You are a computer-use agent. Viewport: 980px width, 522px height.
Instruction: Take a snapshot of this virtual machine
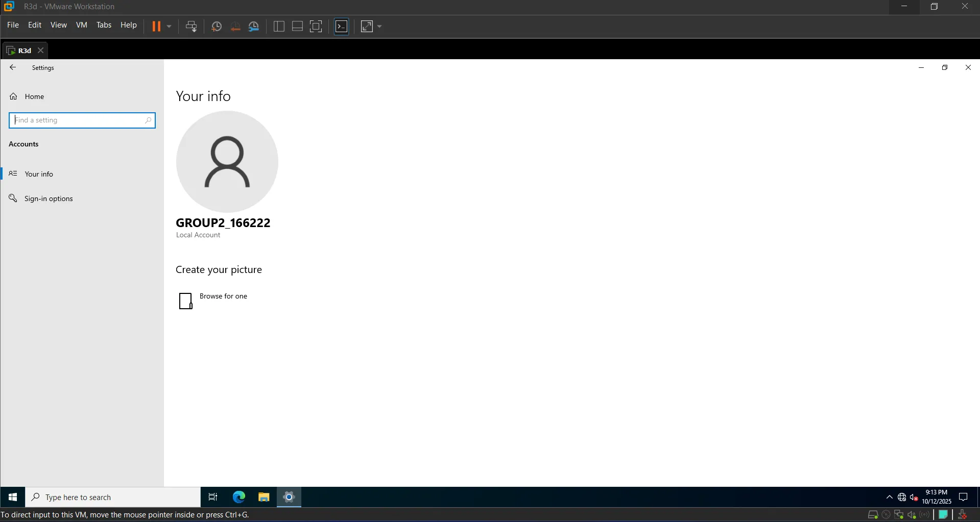(x=217, y=27)
